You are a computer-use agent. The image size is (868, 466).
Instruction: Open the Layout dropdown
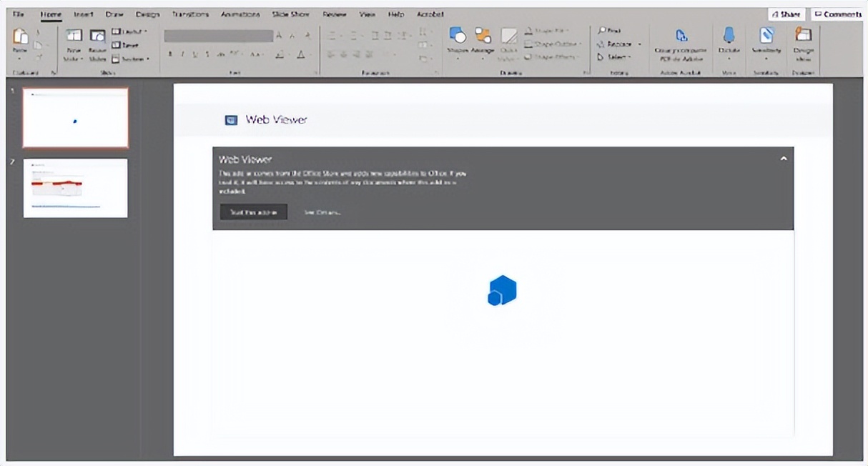[129, 32]
